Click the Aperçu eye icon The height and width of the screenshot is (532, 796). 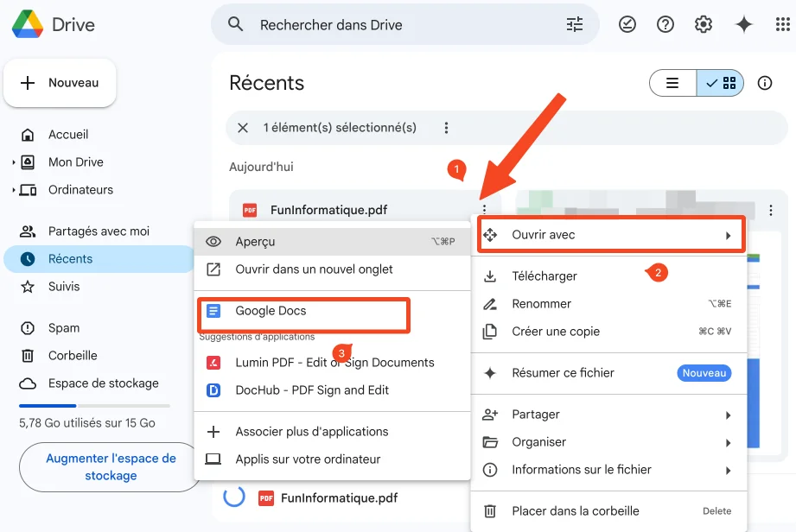[213, 242]
